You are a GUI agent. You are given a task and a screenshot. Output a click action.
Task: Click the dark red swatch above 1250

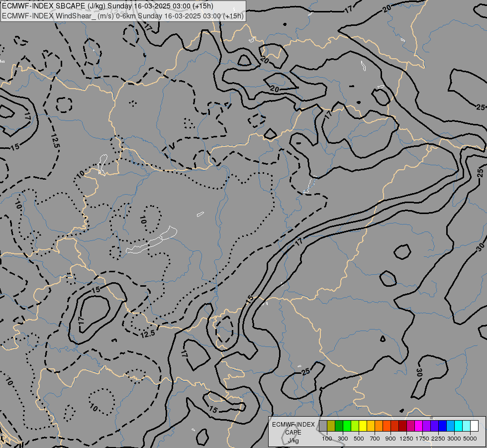pyautogui.click(x=402, y=426)
